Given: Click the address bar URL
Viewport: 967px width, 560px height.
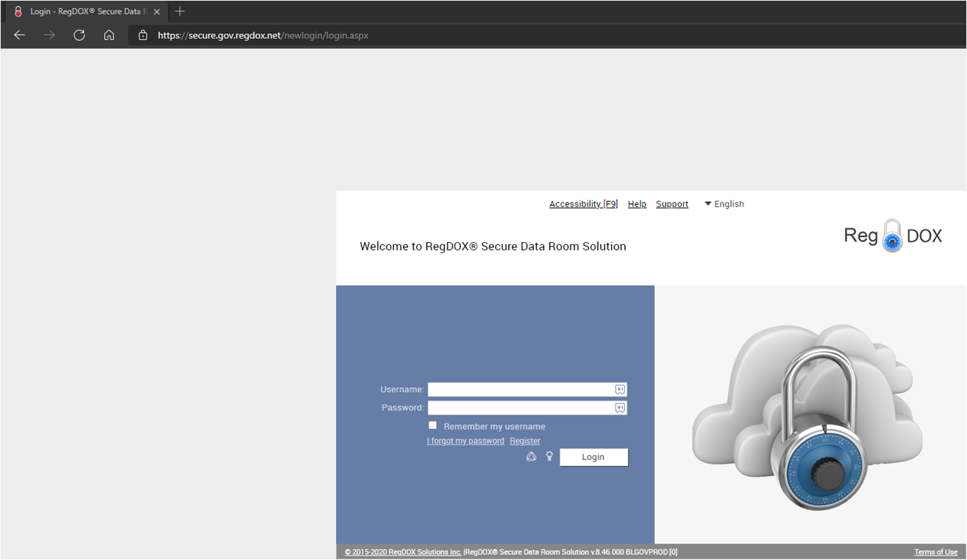Looking at the screenshot, I should point(263,35).
